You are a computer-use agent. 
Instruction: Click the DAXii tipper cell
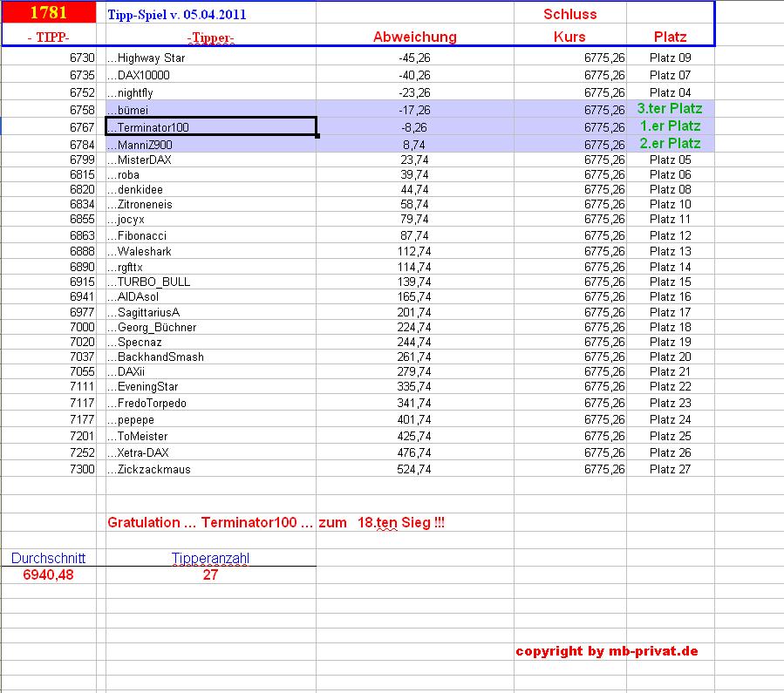click(x=210, y=371)
